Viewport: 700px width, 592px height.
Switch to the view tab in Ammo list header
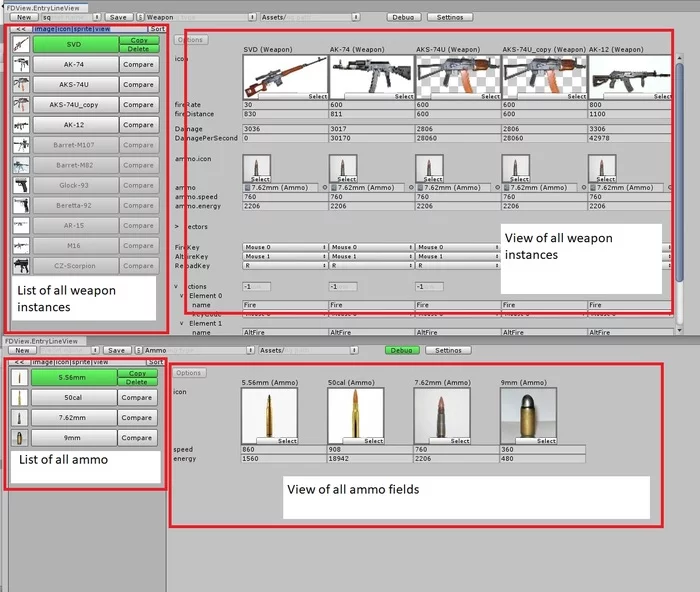point(100,362)
